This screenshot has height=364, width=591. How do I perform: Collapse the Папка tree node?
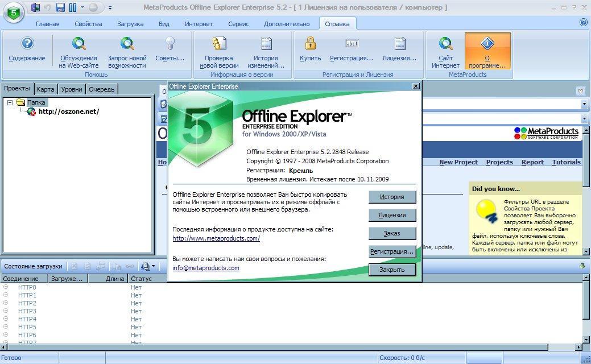[10, 102]
